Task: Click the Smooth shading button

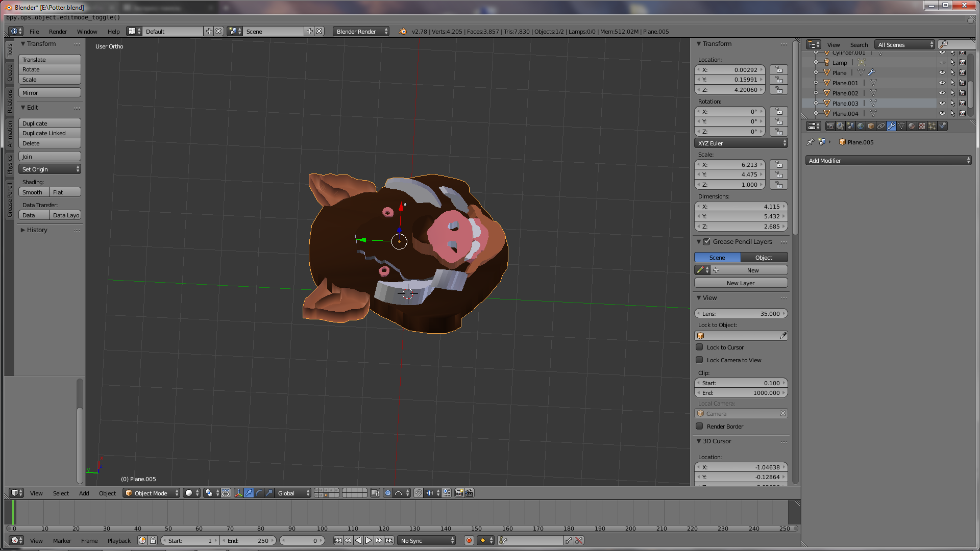Action: (34, 192)
